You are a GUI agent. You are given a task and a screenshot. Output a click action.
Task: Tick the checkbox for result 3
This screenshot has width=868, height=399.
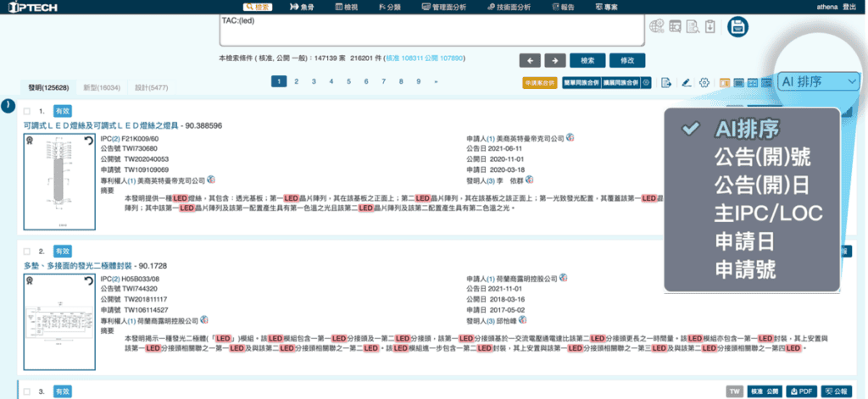pos(28,391)
